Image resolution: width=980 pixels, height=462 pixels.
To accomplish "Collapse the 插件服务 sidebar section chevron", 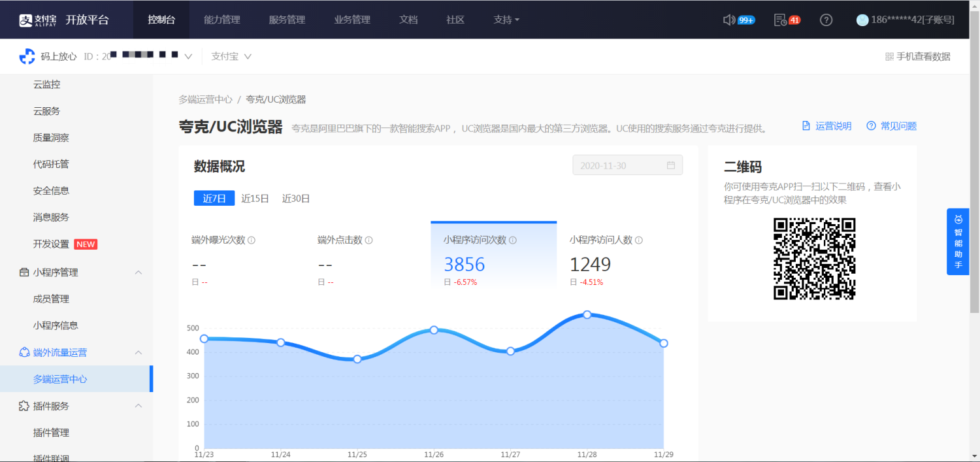I will point(139,406).
